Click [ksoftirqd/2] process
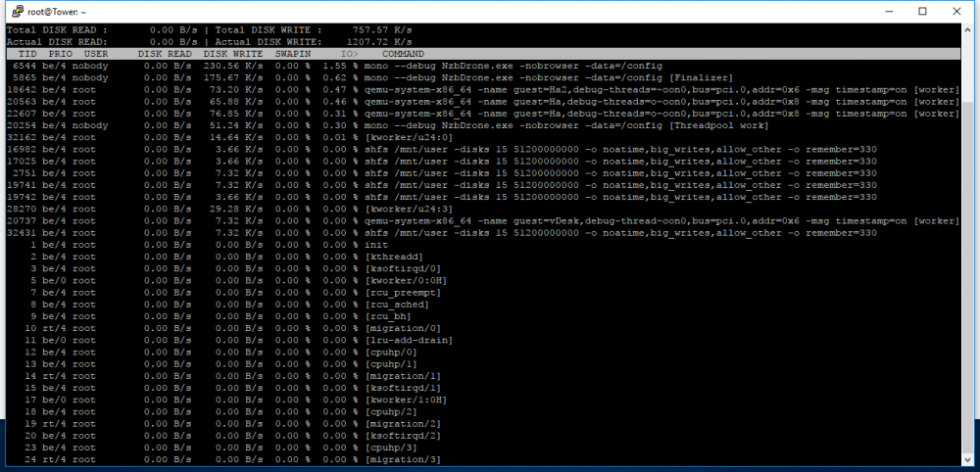This screenshot has height=472, width=980. (x=403, y=436)
